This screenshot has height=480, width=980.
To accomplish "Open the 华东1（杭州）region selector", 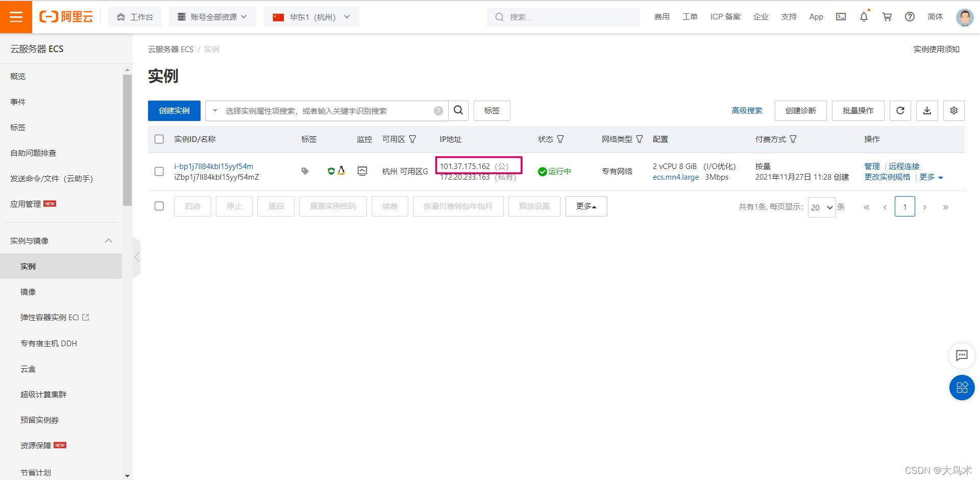I will tap(311, 16).
